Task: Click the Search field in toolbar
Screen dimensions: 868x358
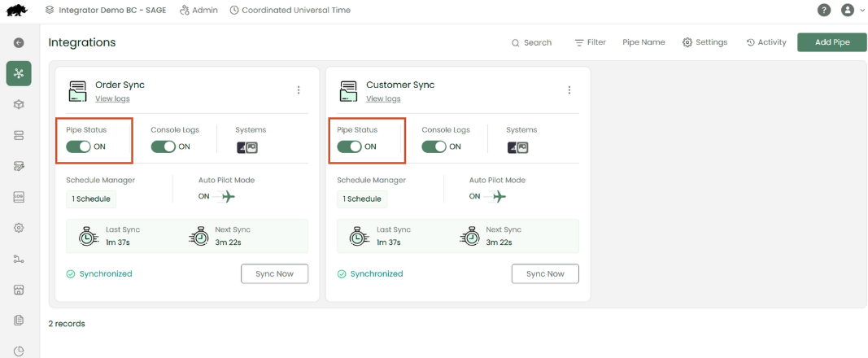Action: [531, 42]
